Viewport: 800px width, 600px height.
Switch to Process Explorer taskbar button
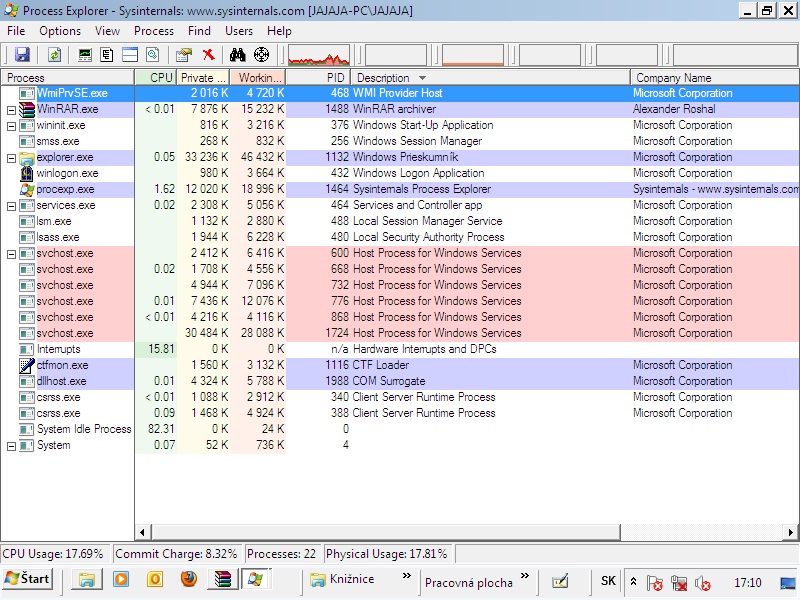pos(255,579)
